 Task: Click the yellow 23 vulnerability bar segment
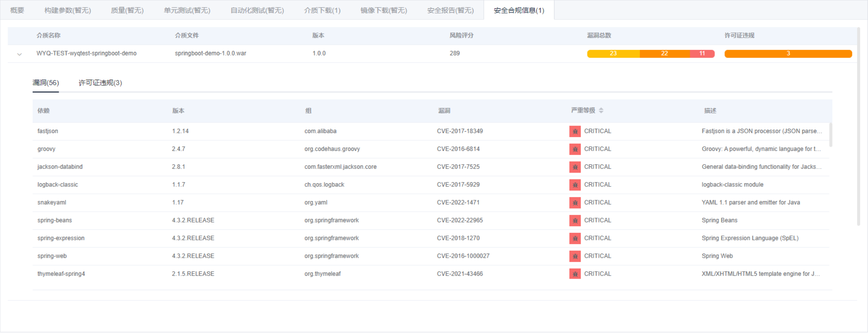click(x=613, y=54)
